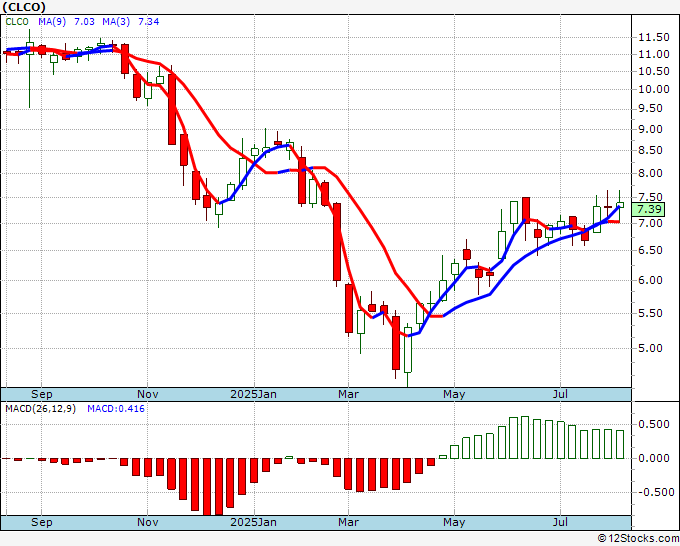
Task: Click the MACD:0.416 value readout
Action: point(116,409)
